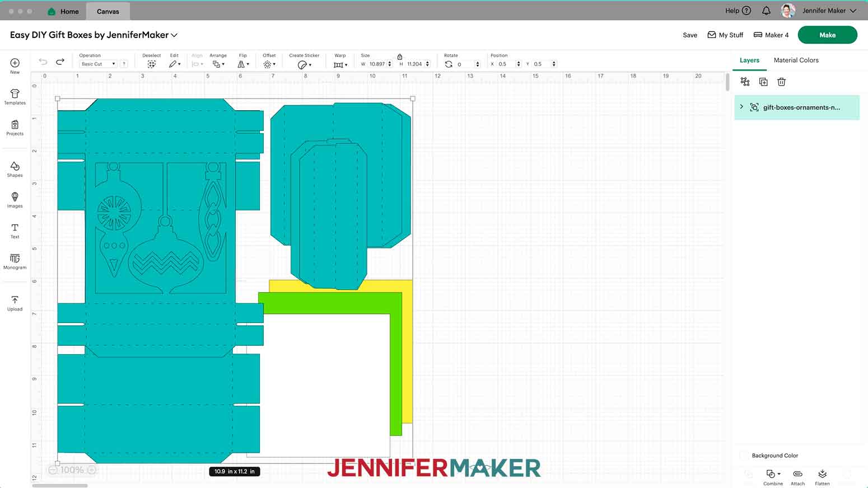Image resolution: width=868 pixels, height=488 pixels.
Task: Click the Operation help question mark
Action: point(124,64)
